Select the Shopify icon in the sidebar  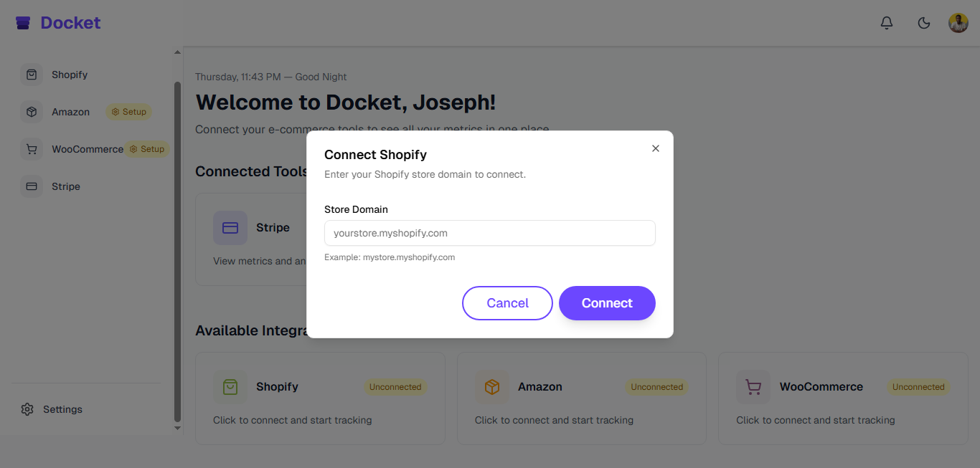32,75
